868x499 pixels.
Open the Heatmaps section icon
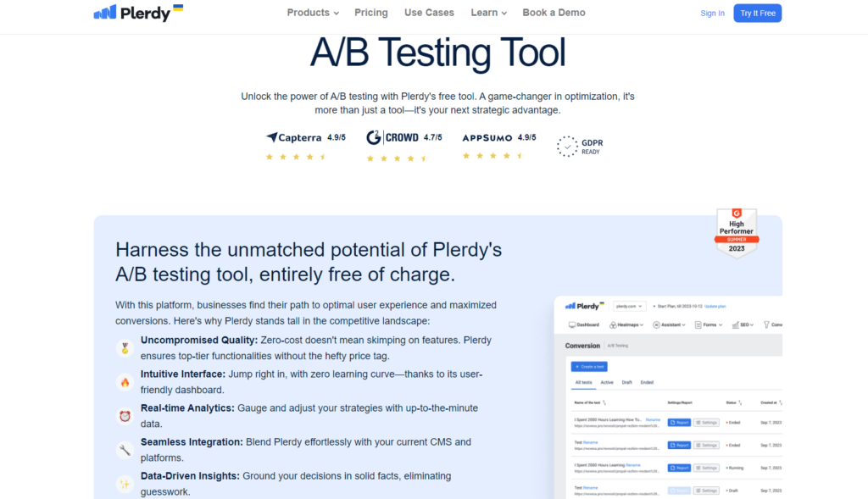pyautogui.click(x=613, y=324)
